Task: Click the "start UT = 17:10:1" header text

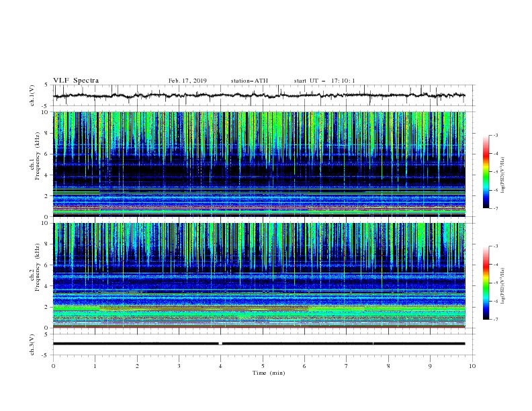Action: pyautogui.click(x=324, y=81)
